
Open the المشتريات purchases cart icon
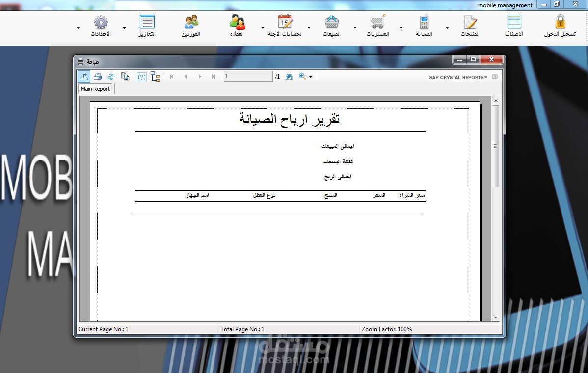point(377,22)
